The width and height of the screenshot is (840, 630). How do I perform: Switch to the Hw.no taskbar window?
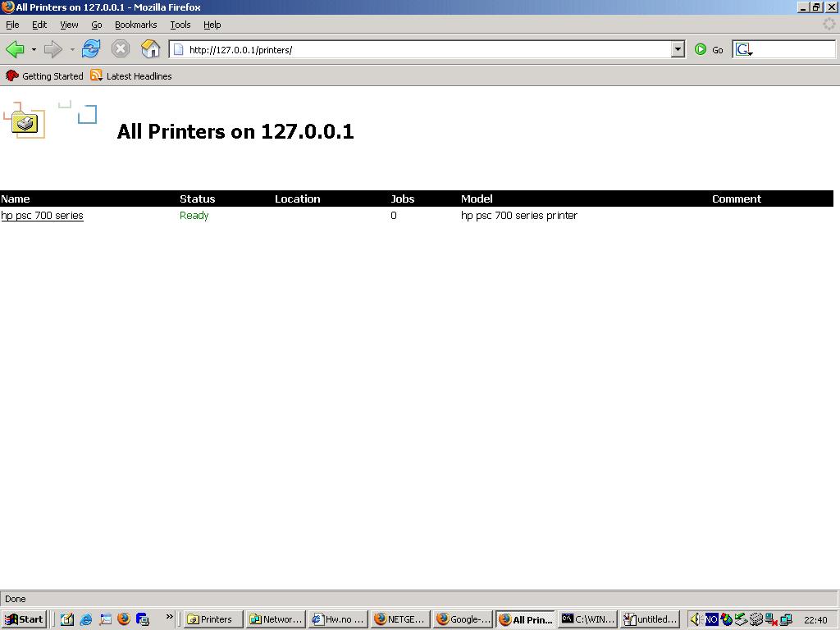tap(339, 619)
